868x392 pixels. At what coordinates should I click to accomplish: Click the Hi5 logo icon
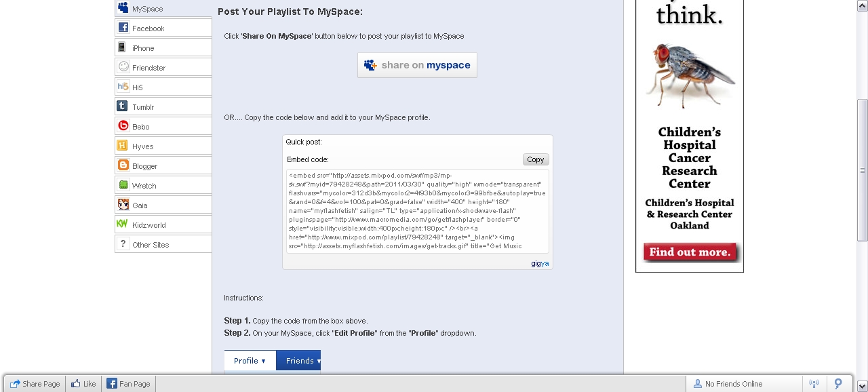(x=123, y=87)
